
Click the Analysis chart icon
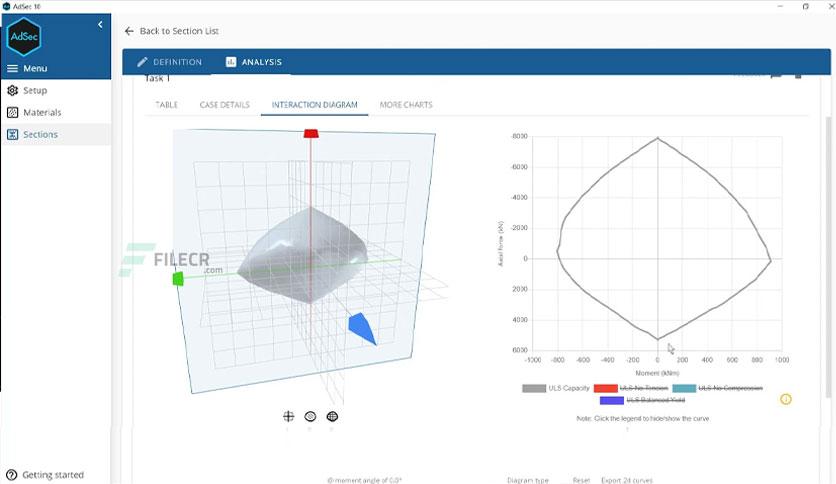tap(230, 62)
